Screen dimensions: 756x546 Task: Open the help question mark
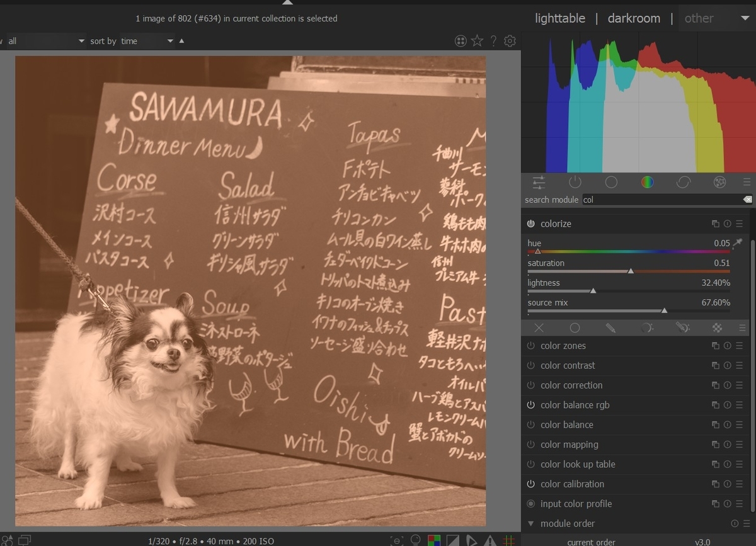(x=493, y=41)
